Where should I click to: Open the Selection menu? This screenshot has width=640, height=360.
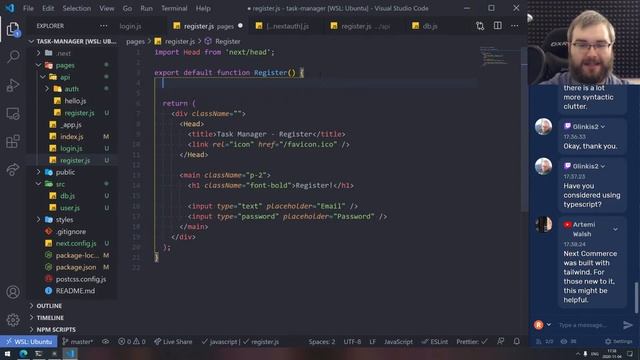(77, 8)
